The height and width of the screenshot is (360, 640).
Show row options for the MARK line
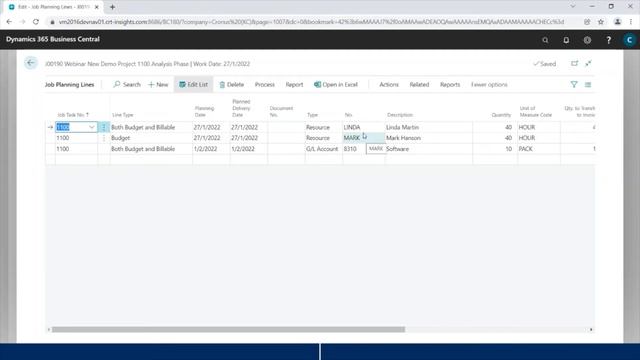coord(104,138)
